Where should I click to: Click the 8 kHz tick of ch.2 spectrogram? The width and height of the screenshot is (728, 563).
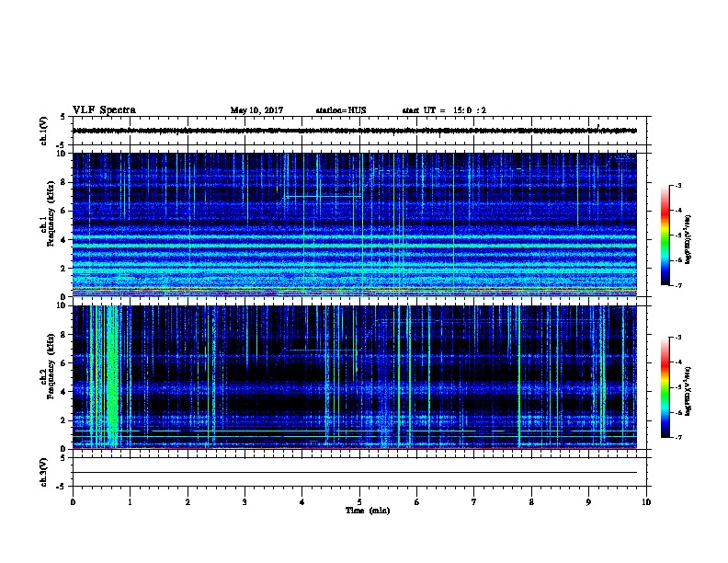[63, 335]
